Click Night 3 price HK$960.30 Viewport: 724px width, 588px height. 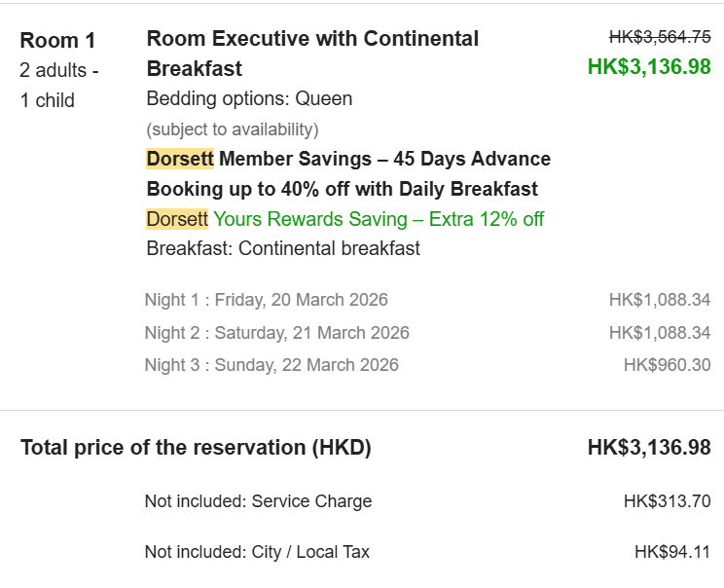(x=668, y=365)
